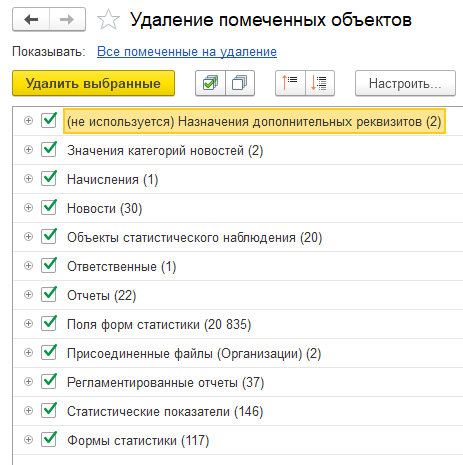The width and height of the screenshot is (463, 465).
Task: Toggle checkbox for Отчеты (22)
Action: pyautogui.click(x=49, y=294)
